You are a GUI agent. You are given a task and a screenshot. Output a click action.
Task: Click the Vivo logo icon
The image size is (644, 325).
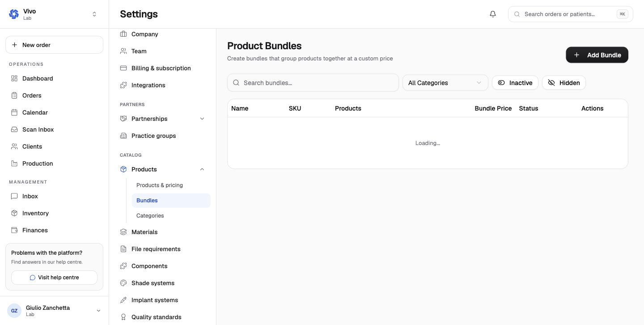click(x=14, y=14)
